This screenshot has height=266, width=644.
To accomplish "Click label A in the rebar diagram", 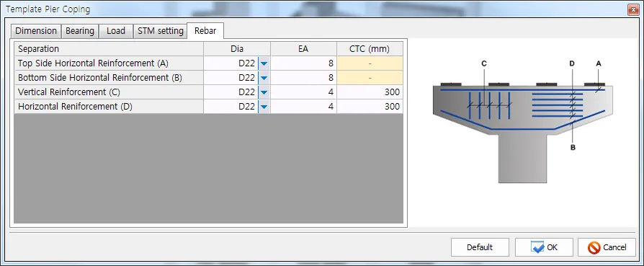I will click(599, 63).
